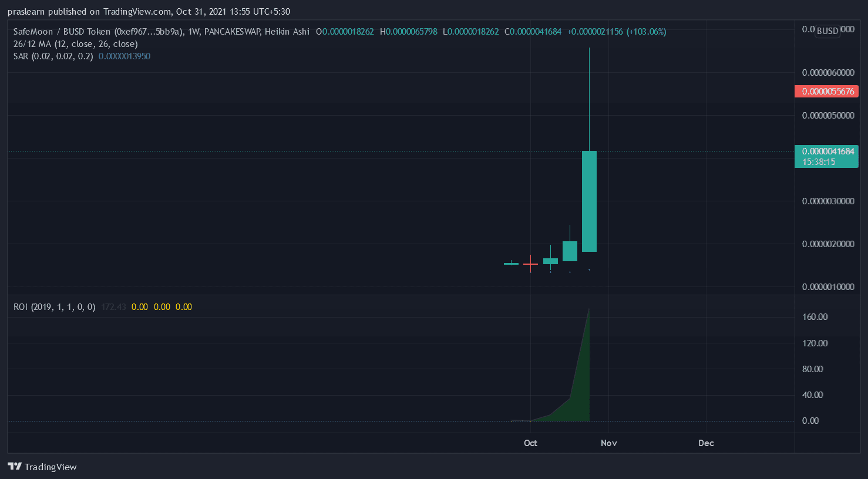This screenshot has height=479, width=868.
Task: Select the BUSD currency label on price axis
Action: tap(827, 31)
